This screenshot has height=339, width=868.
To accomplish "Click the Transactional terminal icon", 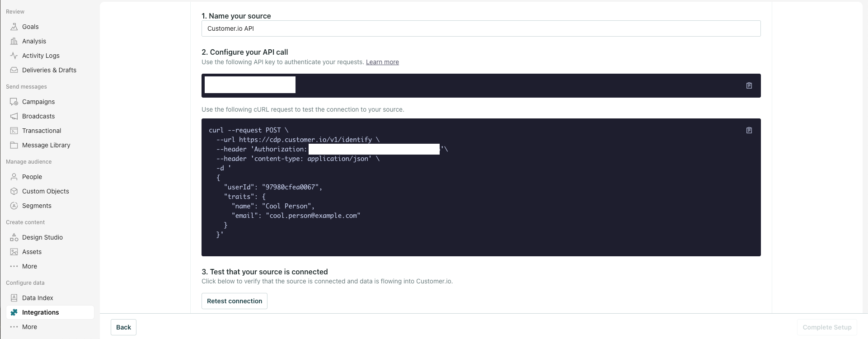I will 14,131.
